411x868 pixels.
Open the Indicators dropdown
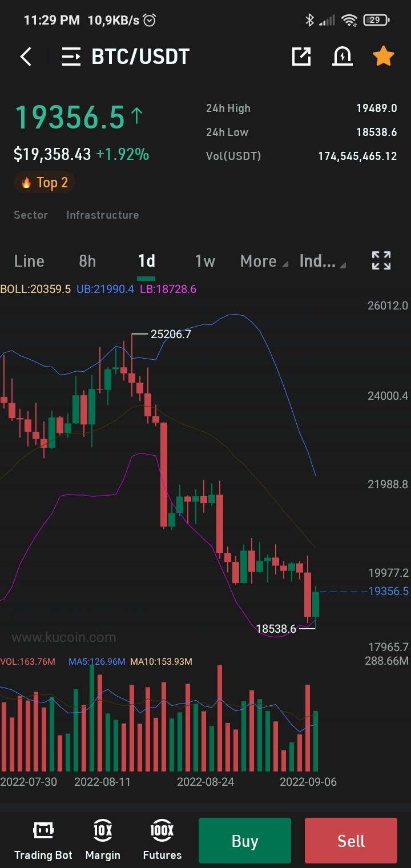tap(323, 261)
